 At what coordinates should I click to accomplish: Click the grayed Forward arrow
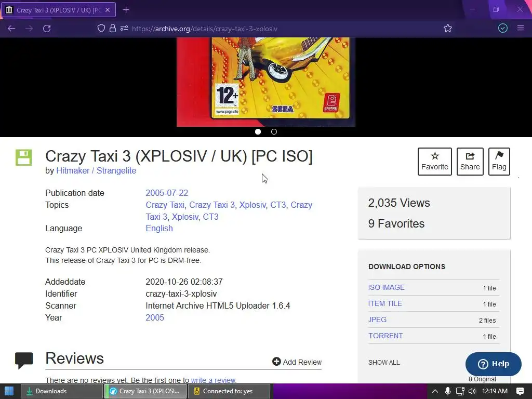click(x=29, y=29)
